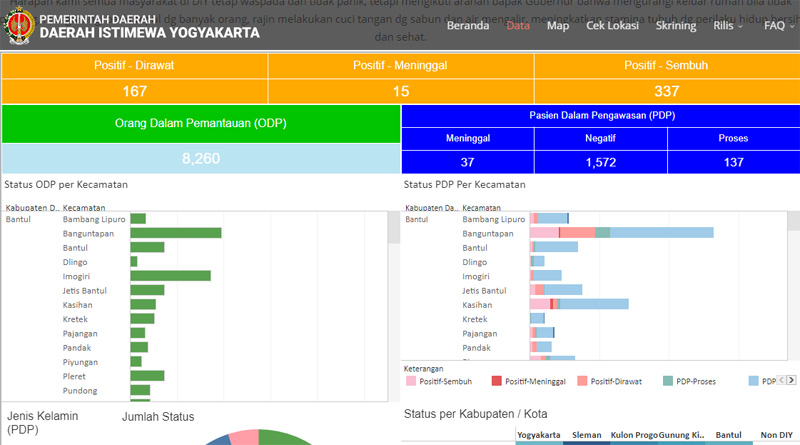Select the Piyungan label in ODP chart
This screenshot has width=800, height=445.
80,362
